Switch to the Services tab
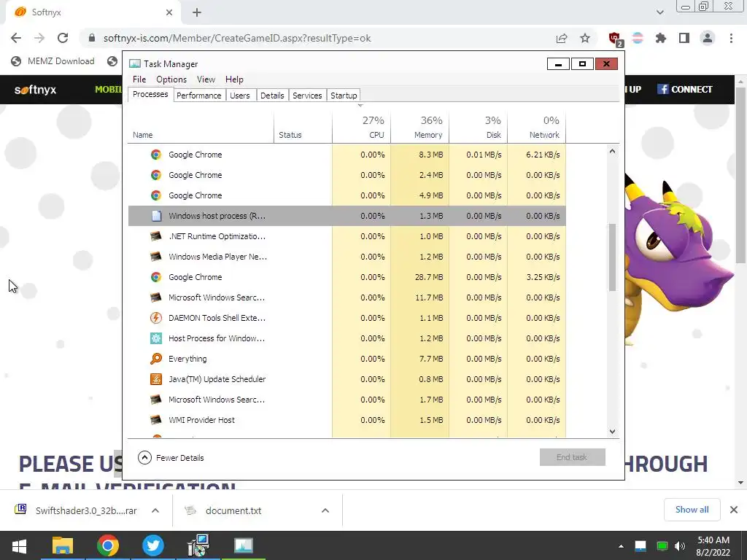The width and height of the screenshot is (747, 560). 307,96
